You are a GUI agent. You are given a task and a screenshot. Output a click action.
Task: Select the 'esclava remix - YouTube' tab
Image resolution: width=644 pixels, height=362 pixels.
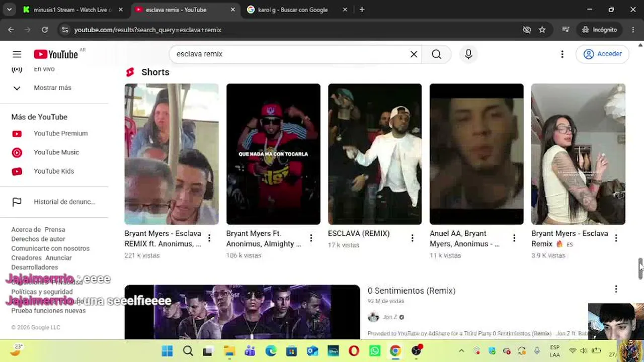(176, 10)
